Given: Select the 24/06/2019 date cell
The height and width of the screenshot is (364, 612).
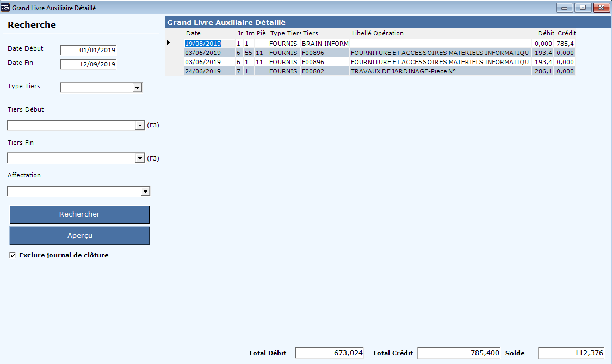Looking at the screenshot, I should point(209,71).
